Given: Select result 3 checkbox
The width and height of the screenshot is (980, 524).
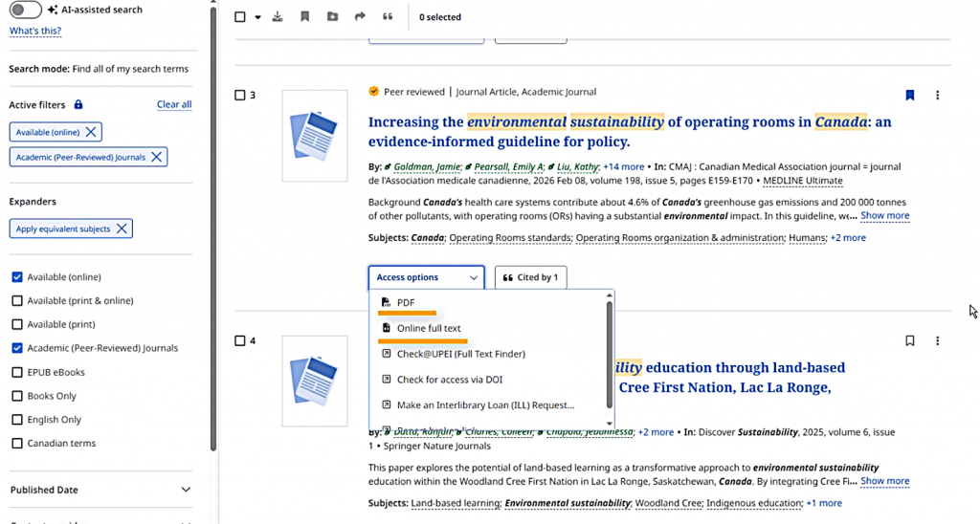Looking at the screenshot, I should (240, 95).
